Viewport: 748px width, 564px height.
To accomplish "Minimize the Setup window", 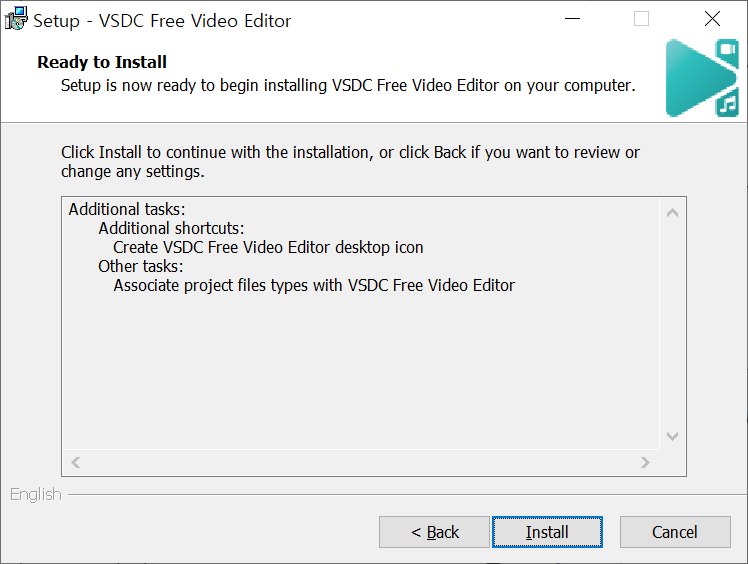I will point(572,19).
